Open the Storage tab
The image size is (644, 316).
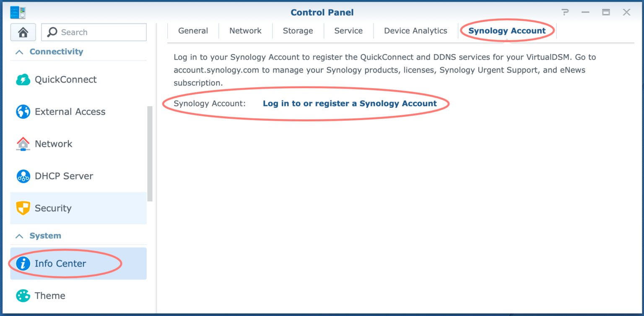point(298,31)
